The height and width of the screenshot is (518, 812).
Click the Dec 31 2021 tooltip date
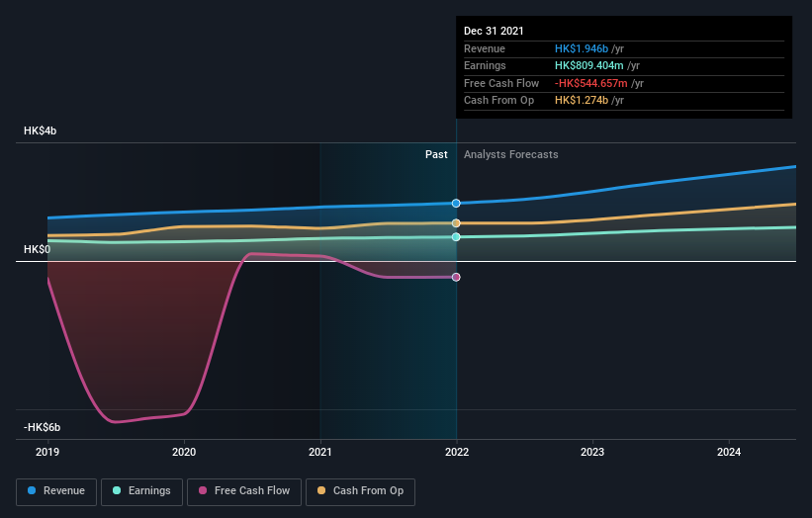coord(494,31)
